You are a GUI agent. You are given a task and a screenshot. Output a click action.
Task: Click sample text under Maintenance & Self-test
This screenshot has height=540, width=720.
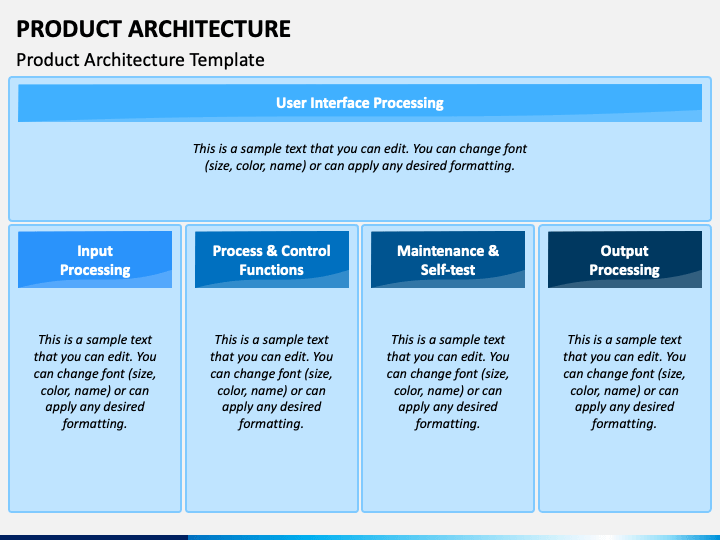pos(448,382)
